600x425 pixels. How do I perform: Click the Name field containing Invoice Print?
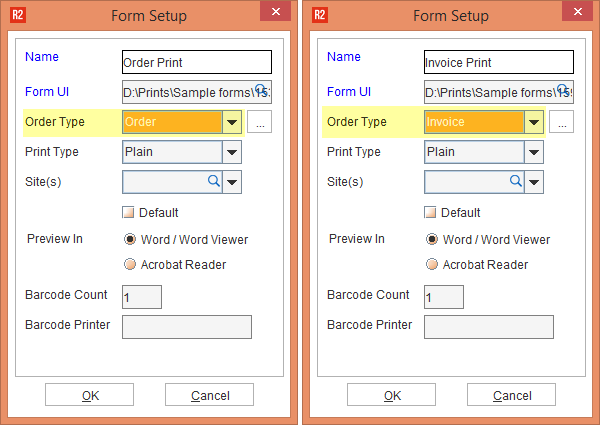pos(497,62)
